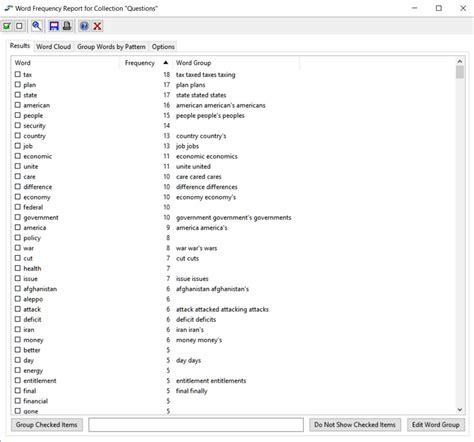
Task: Mark the "health" checkbox
Action: (18, 268)
